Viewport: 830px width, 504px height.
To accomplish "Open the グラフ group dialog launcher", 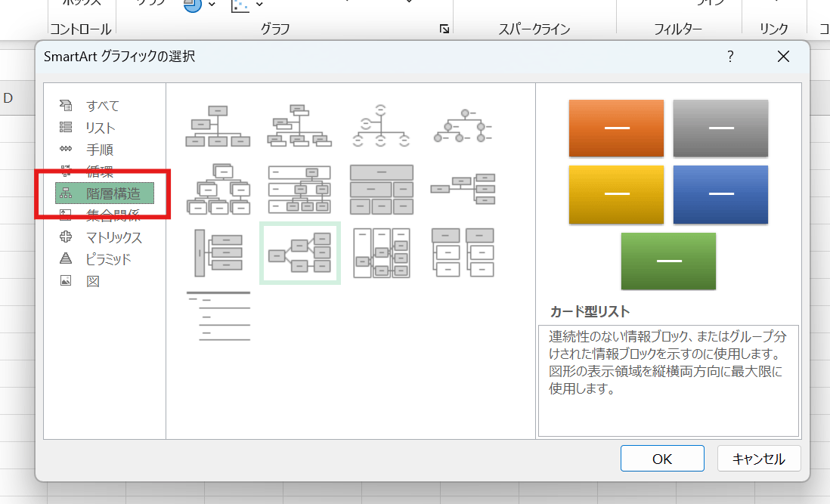I will pyautogui.click(x=444, y=29).
